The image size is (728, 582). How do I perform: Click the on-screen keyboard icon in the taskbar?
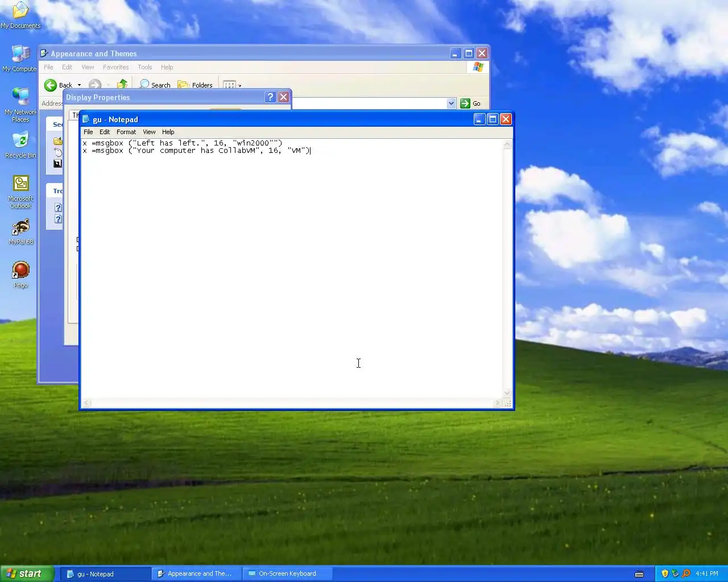(x=639, y=573)
